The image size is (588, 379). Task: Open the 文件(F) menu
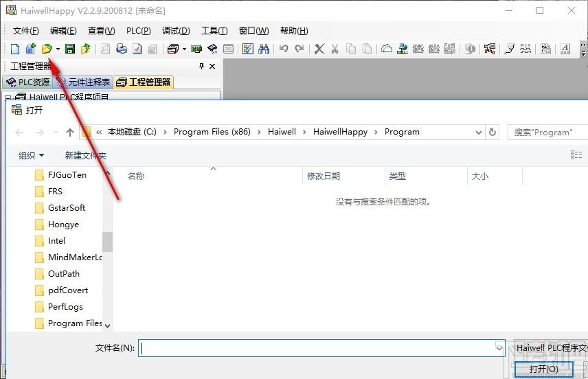(26, 31)
